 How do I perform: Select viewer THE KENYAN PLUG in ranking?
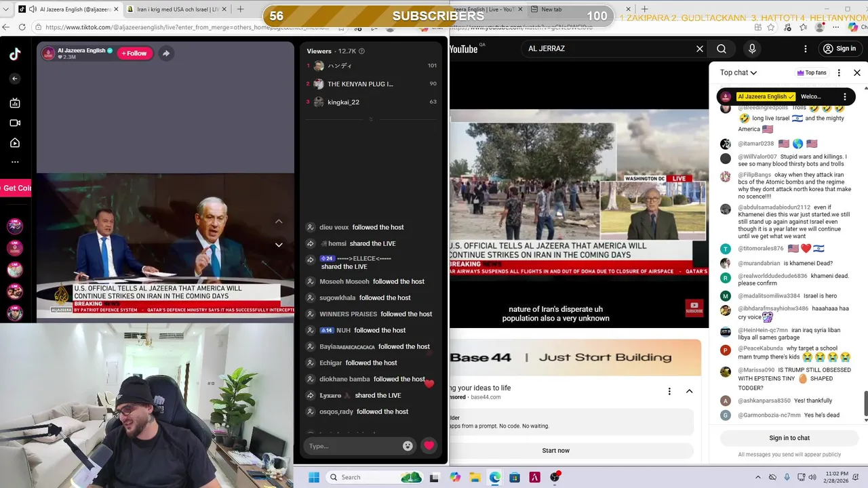[x=370, y=84]
